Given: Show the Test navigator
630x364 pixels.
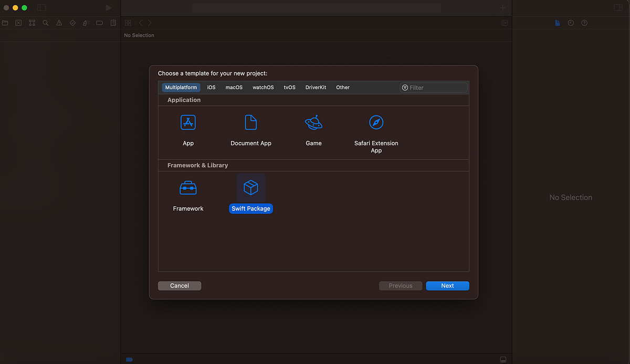Looking at the screenshot, I should coord(72,23).
